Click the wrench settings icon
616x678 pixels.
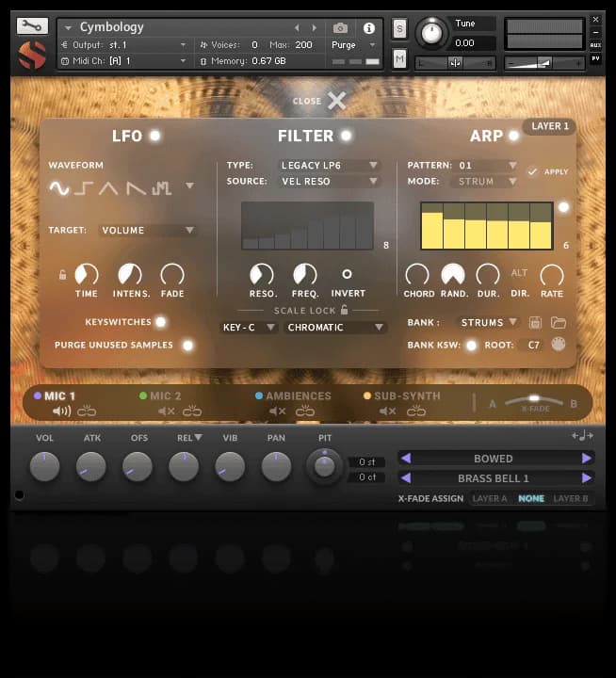32,26
